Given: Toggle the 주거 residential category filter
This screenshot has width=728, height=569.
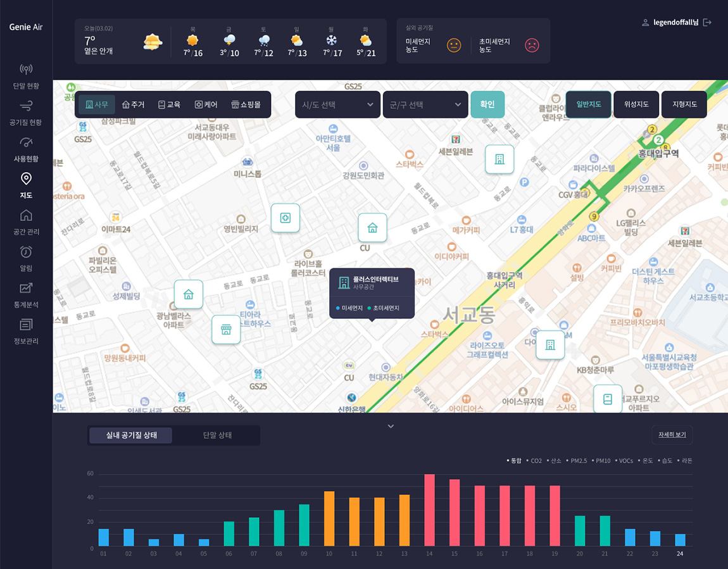Looking at the screenshot, I should pyautogui.click(x=134, y=104).
